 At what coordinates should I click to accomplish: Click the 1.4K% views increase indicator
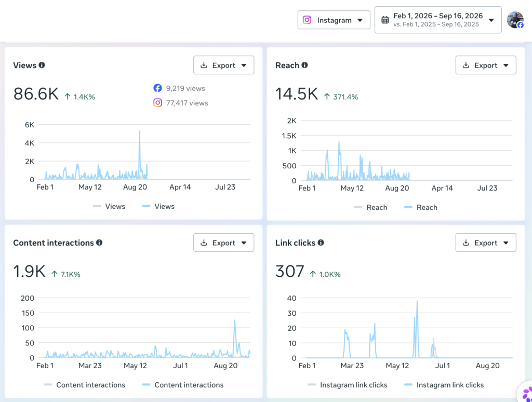coord(79,97)
